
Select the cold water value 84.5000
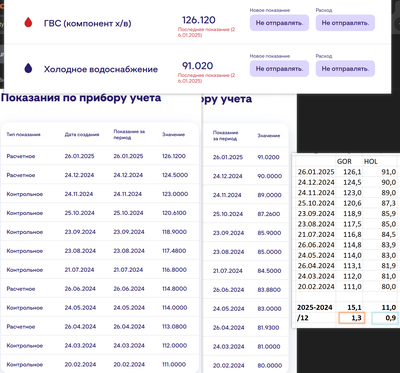[269, 271]
